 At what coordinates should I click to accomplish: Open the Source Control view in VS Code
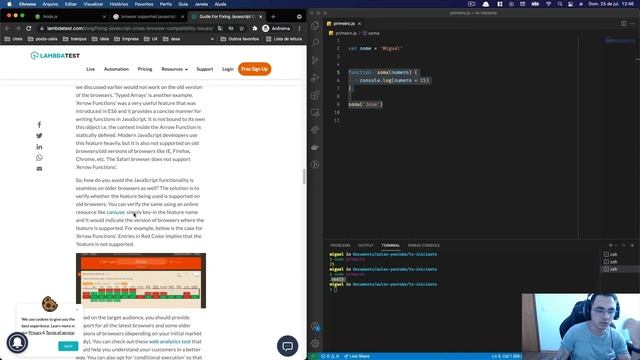click(x=315, y=60)
